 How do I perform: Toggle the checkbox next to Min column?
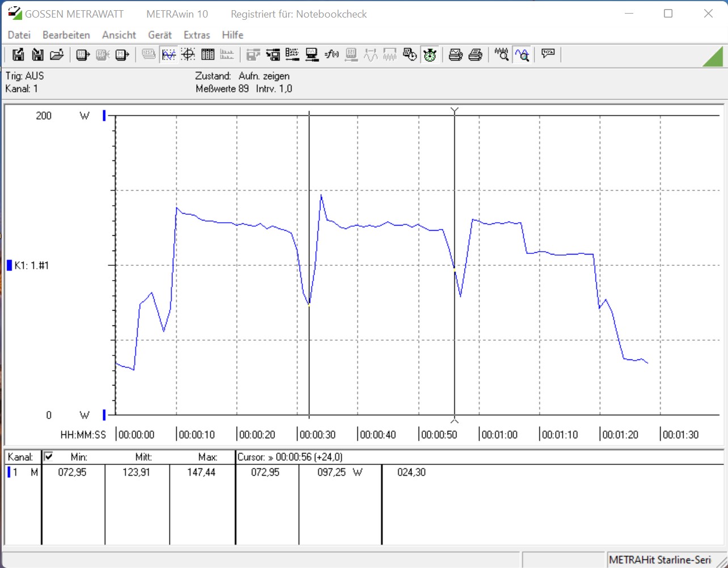(49, 456)
